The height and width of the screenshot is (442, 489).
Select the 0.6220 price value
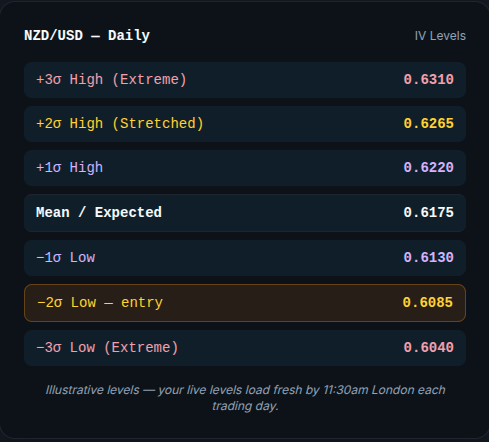point(428,168)
